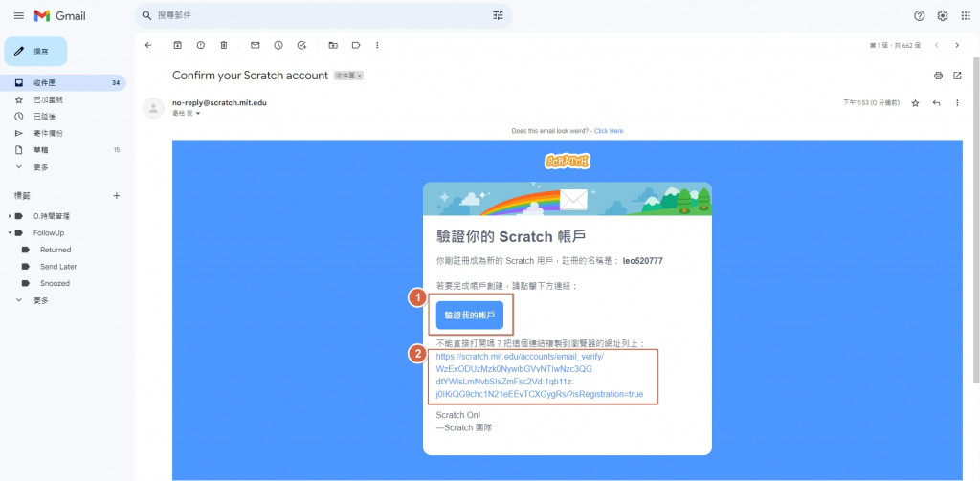Open the scratch.mit.edu email_verify link
This screenshot has height=481, width=980.
540,376
